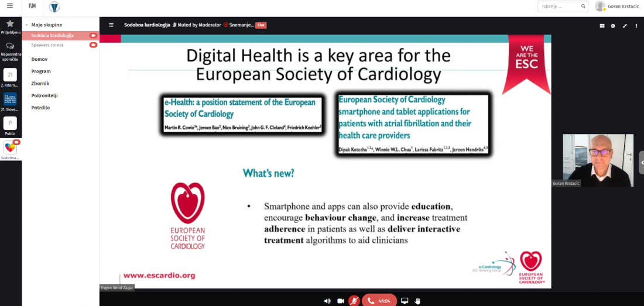Open the Pokrovitelji page
The width and height of the screenshot is (644, 306).
click(x=44, y=95)
